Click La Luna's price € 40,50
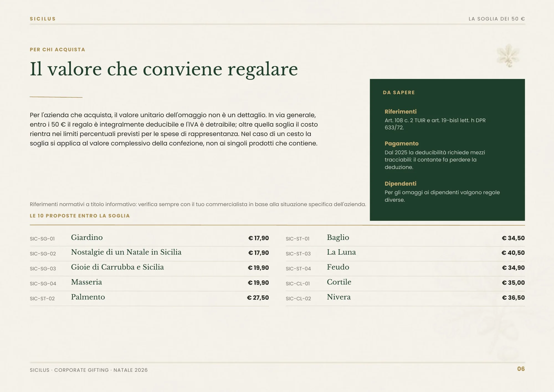Screen dimensions: 554x392 point(513,253)
